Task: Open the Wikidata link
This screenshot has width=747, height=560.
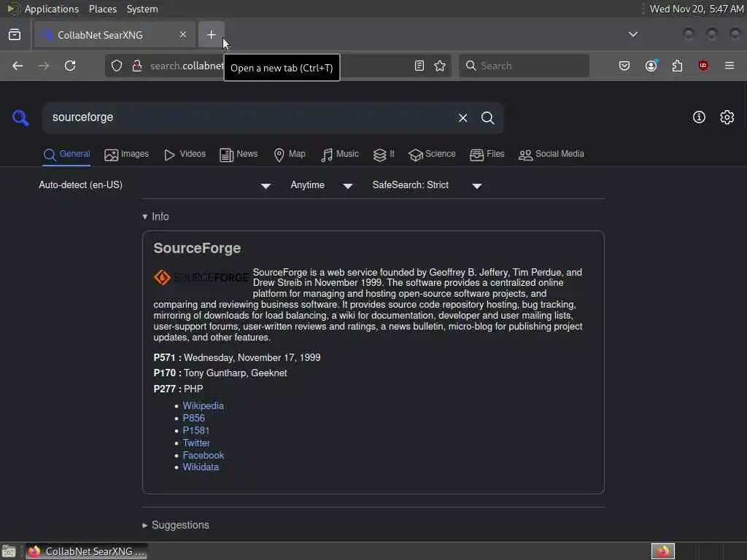Action: (201, 467)
